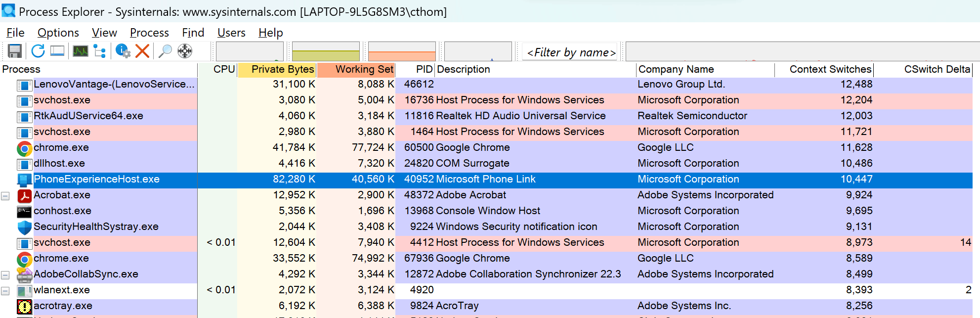The height and width of the screenshot is (318, 980).
Task: Open the Process menu
Action: (149, 33)
